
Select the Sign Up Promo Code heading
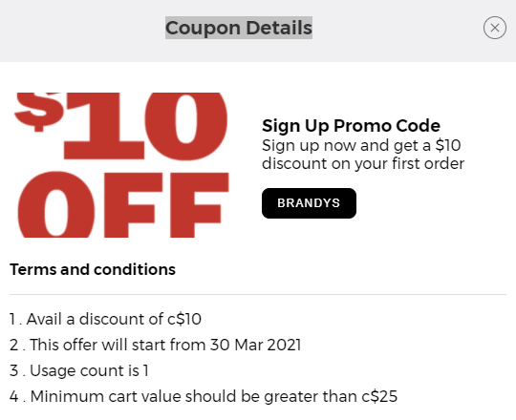tap(351, 126)
